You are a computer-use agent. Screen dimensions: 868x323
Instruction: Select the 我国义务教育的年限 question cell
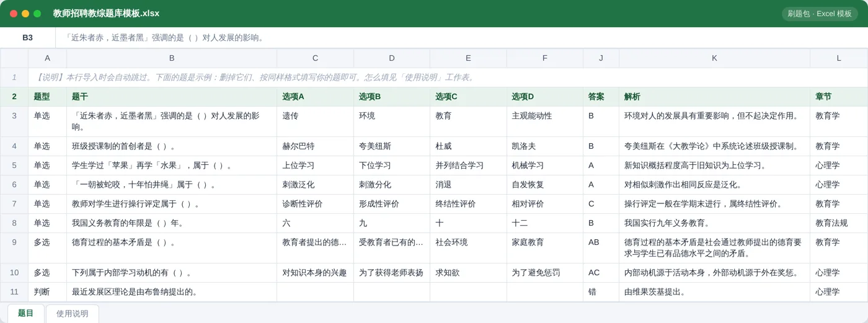pos(172,223)
